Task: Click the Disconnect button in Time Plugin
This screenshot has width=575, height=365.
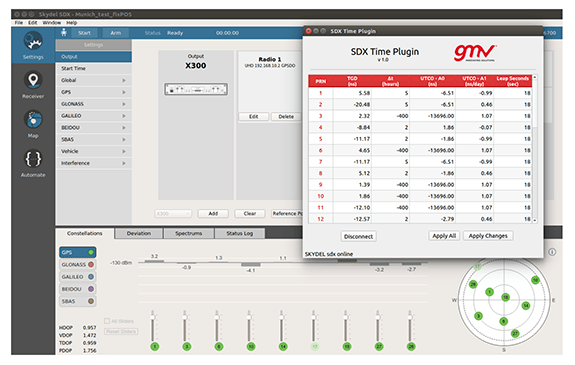Action: (x=358, y=237)
